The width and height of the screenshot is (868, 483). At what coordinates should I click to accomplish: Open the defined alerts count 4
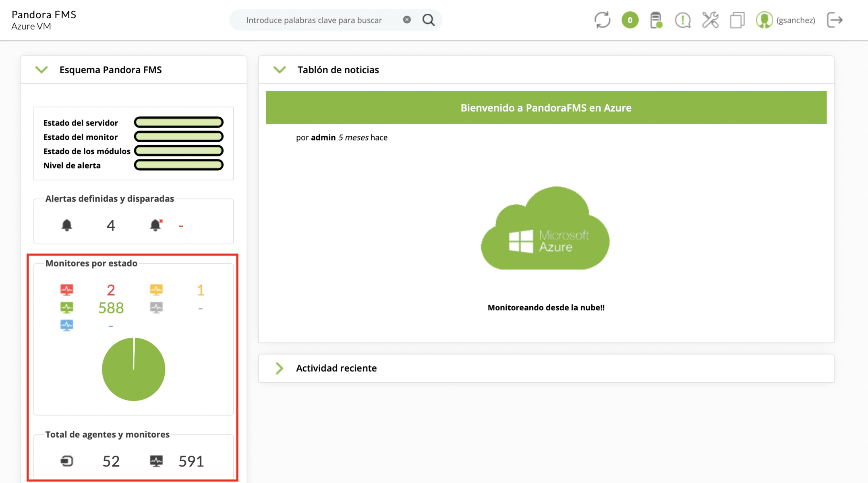click(x=111, y=225)
